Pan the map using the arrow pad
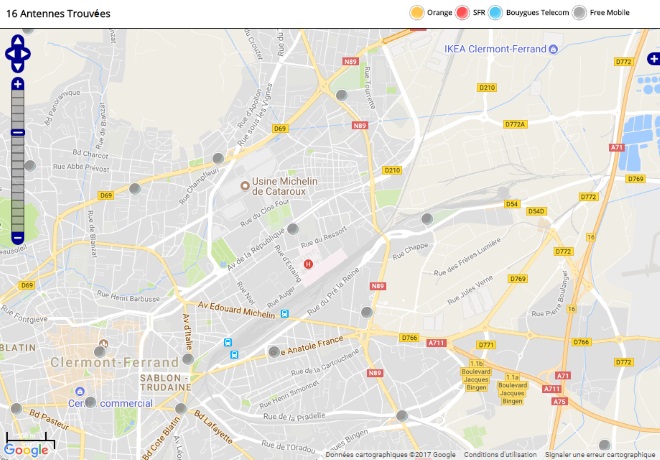Image resolution: width=660 pixels, height=460 pixels. click(x=18, y=54)
